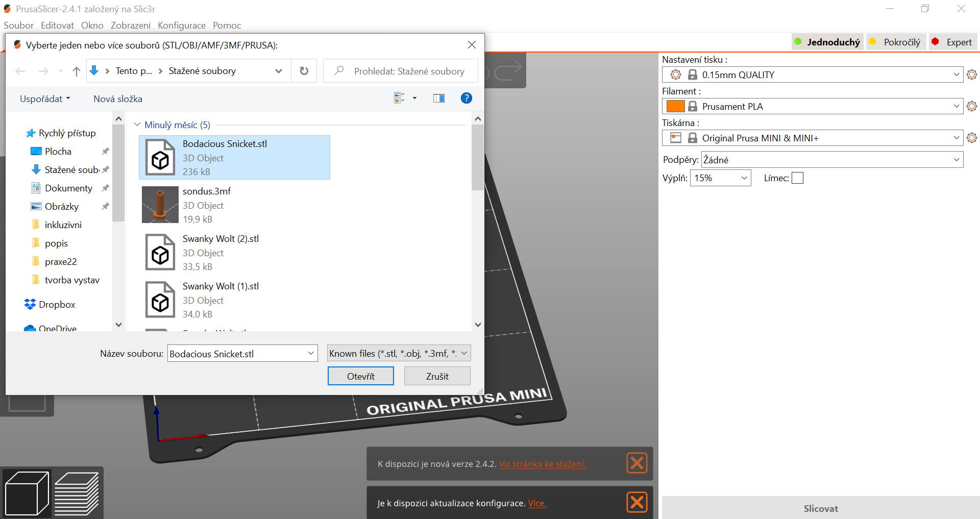This screenshot has height=519, width=980.
Task: Switch to Expert mode
Action: (x=953, y=42)
